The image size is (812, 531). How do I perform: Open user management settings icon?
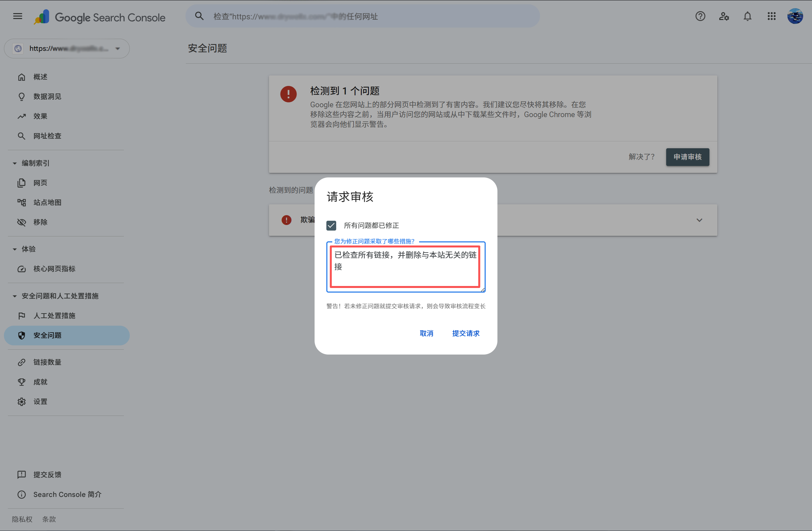coord(724,16)
